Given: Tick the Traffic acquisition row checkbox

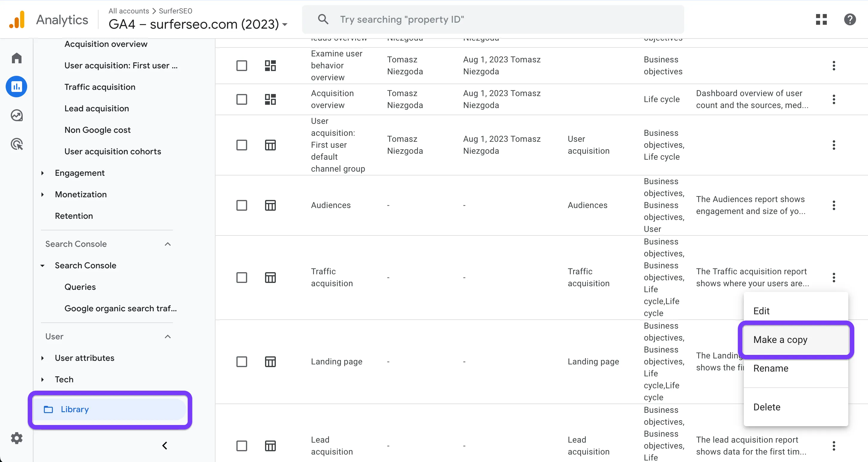Looking at the screenshot, I should [241, 278].
